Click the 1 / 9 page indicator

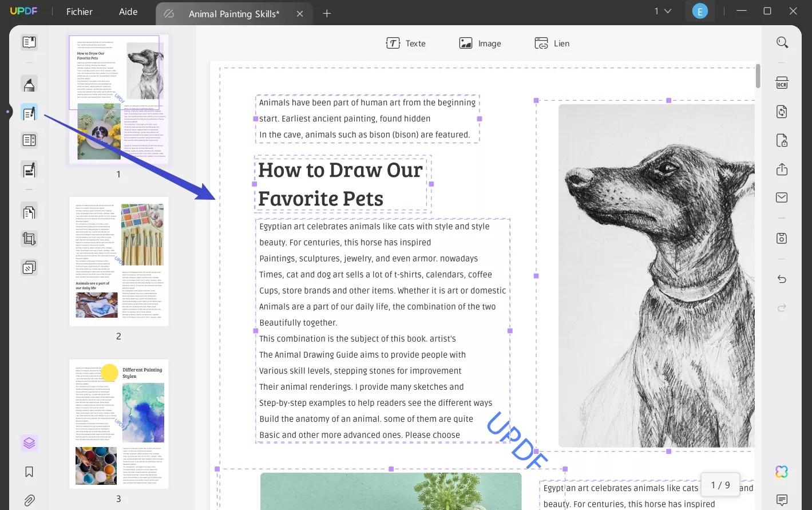pyautogui.click(x=720, y=485)
